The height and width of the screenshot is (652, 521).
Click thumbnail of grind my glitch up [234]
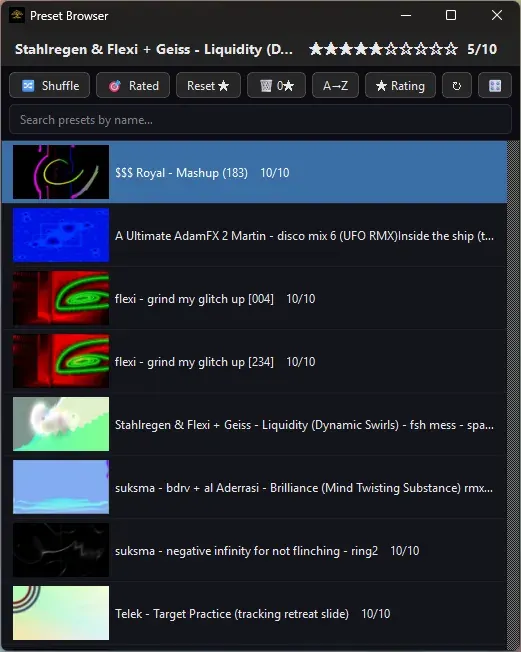point(61,361)
